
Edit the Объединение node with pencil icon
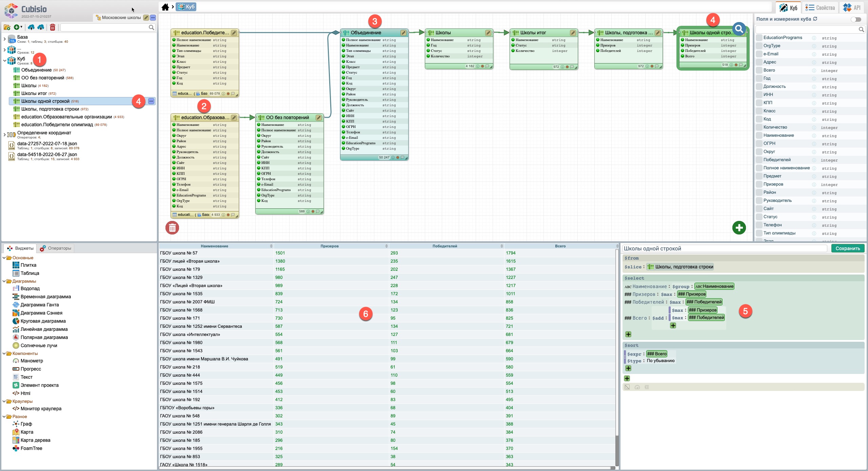coord(403,33)
